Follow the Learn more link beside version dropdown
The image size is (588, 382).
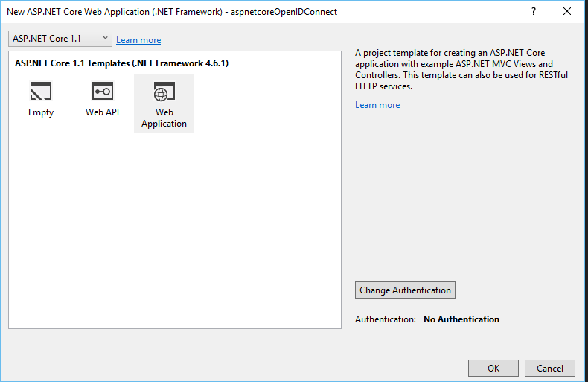pos(138,40)
